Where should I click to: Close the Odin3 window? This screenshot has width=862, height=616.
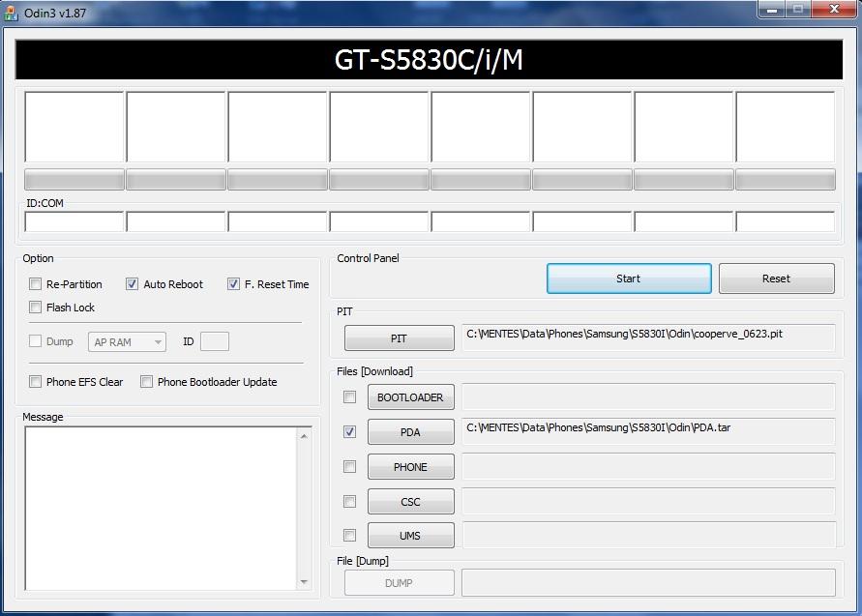click(x=835, y=10)
